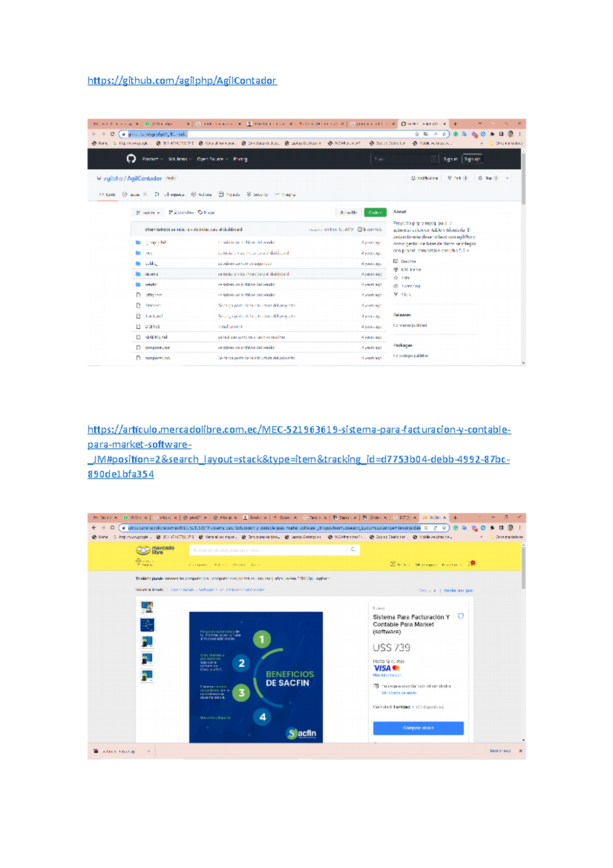Select the repository Code tab
613x868 pixels.
point(107,194)
